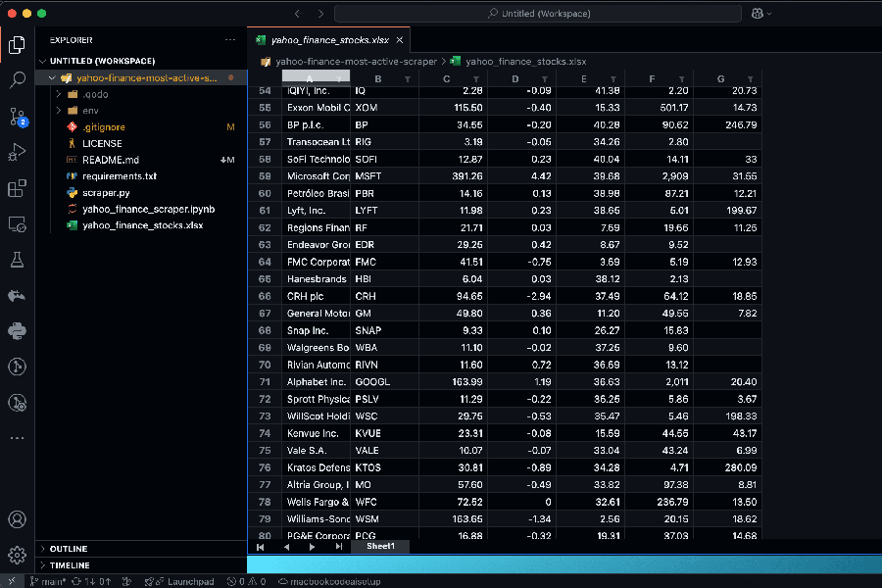The width and height of the screenshot is (882, 588).
Task: Open the Accounts menu icon
Action: (17, 519)
